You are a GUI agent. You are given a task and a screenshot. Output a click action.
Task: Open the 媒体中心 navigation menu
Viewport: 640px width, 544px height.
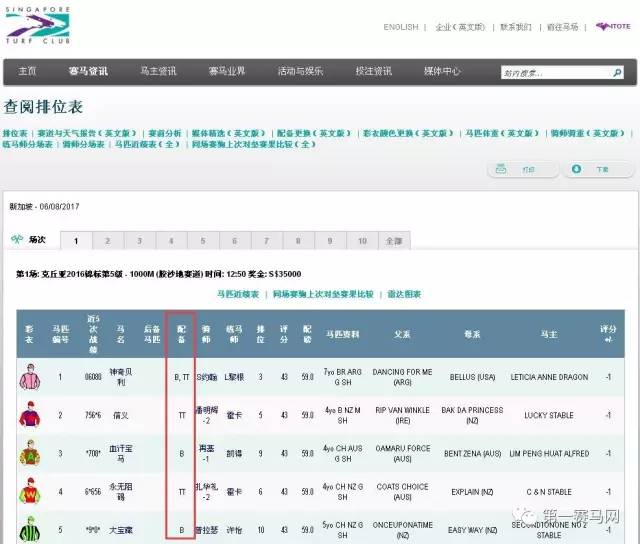pyautogui.click(x=442, y=71)
